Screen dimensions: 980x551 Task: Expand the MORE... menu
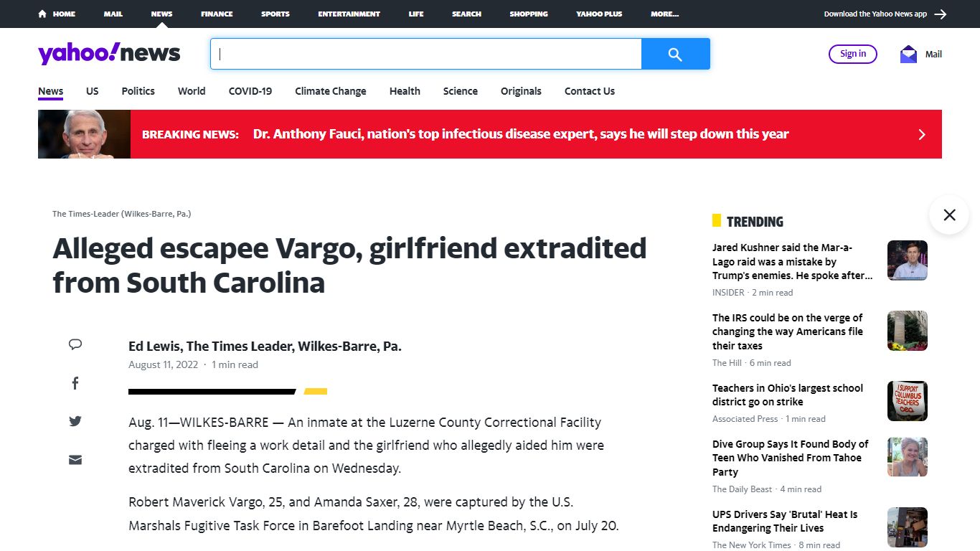pyautogui.click(x=665, y=14)
